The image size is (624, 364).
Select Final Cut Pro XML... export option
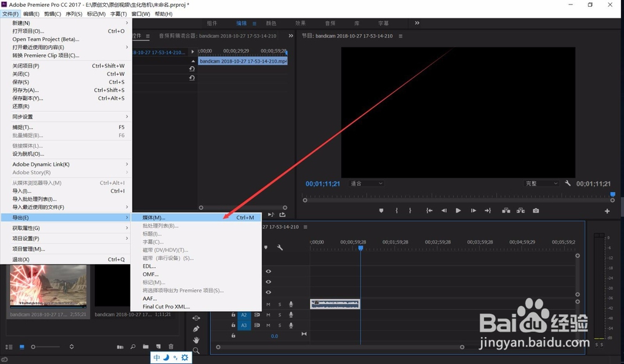coord(196,307)
